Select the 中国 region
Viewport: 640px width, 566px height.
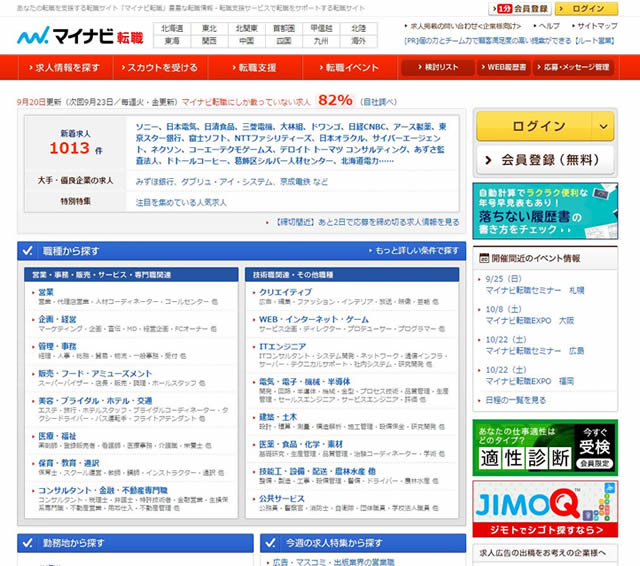247,41
